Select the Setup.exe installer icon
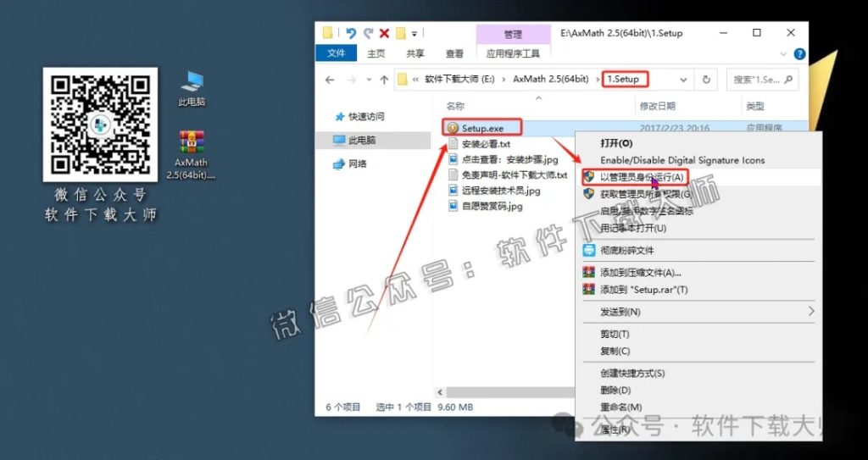 coord(453,128)
